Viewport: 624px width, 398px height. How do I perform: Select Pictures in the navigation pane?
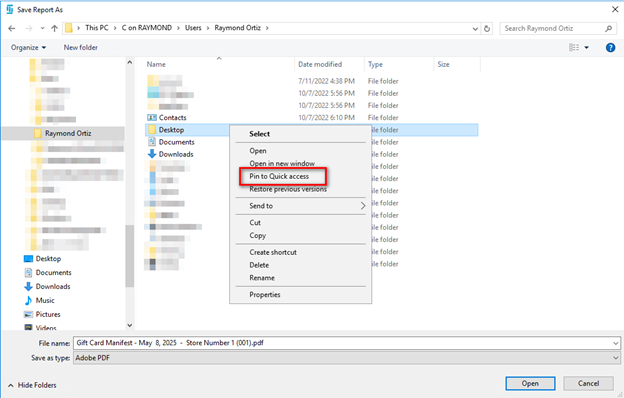[48, 314]
